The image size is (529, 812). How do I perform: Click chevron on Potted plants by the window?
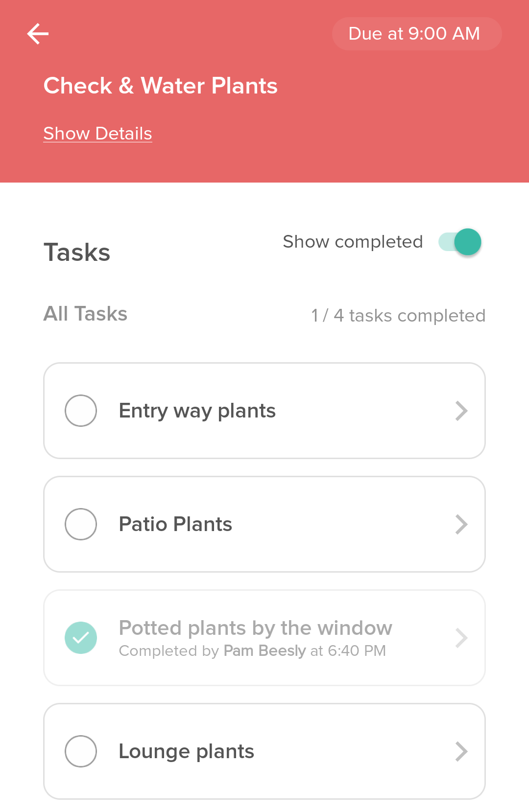pos(461,638)
